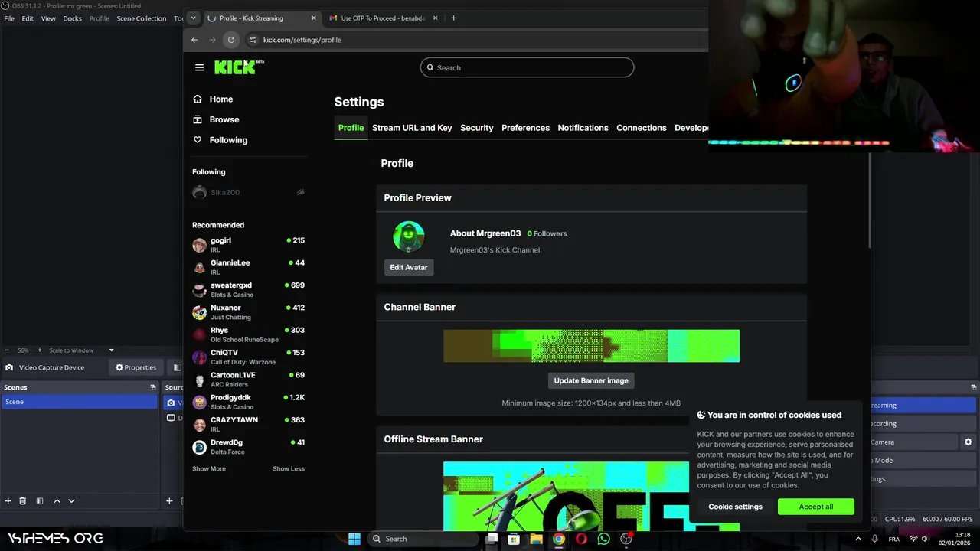Click the channel banner image
980x551 pixels.
point(591,346)
